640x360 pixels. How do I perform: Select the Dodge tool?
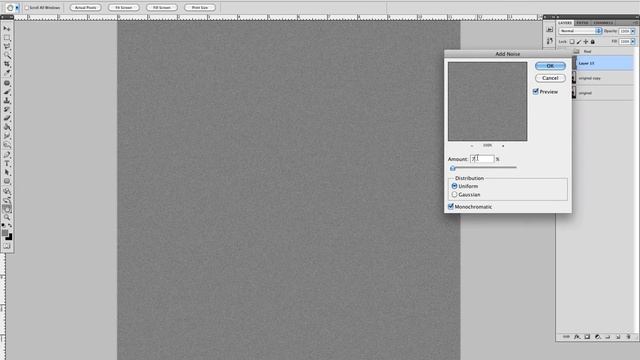click(7, 145)
